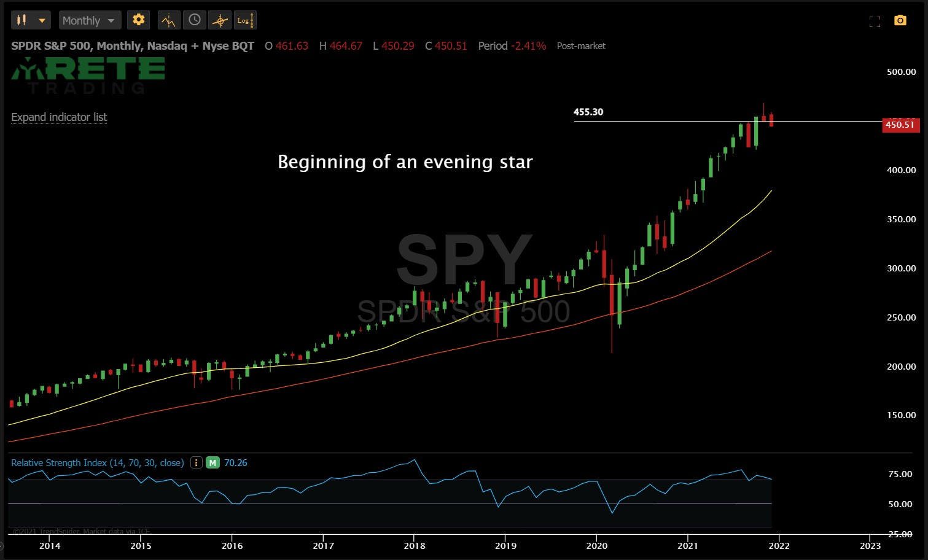Screen dimensions: 928x560
Task: Open RSI three-dot options menu
Action: [196, 463]
